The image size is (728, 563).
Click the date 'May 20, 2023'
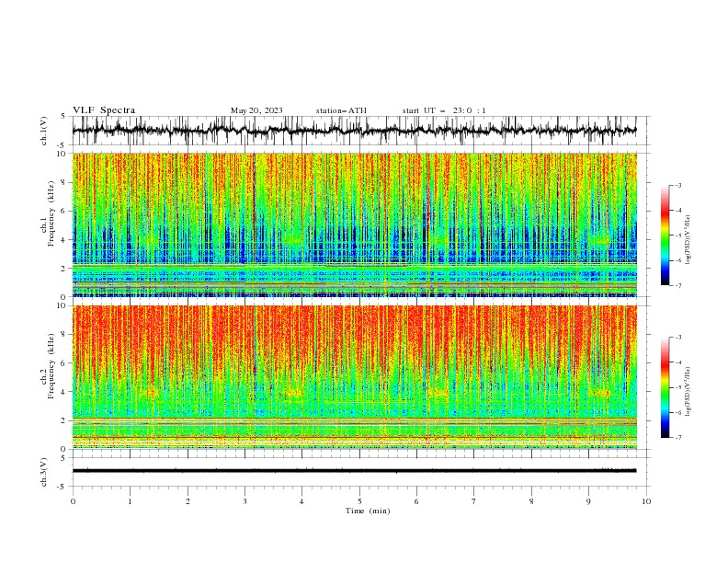[x=256, y=110]
